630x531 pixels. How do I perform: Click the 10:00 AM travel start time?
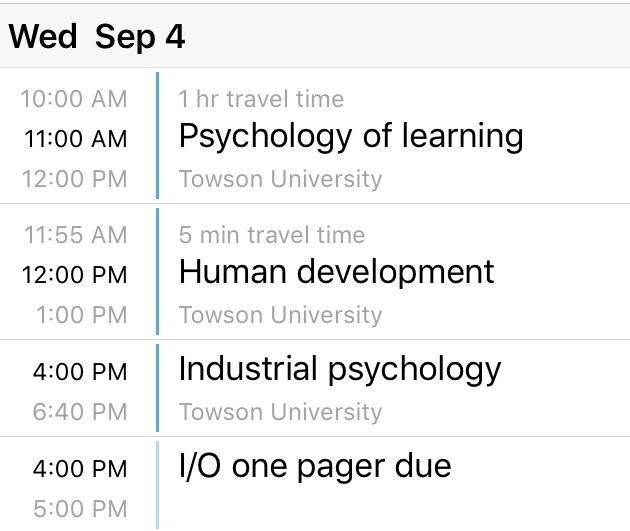point(75,99)
